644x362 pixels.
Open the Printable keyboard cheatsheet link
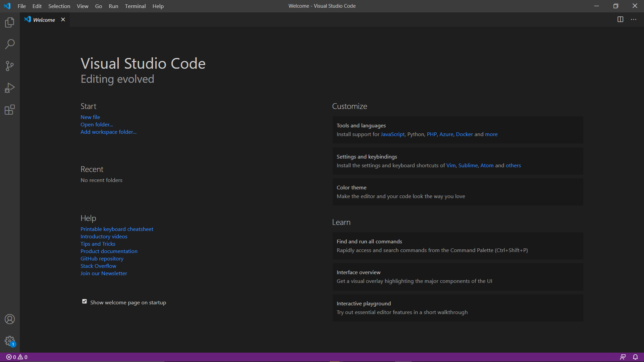click(117, 229)
